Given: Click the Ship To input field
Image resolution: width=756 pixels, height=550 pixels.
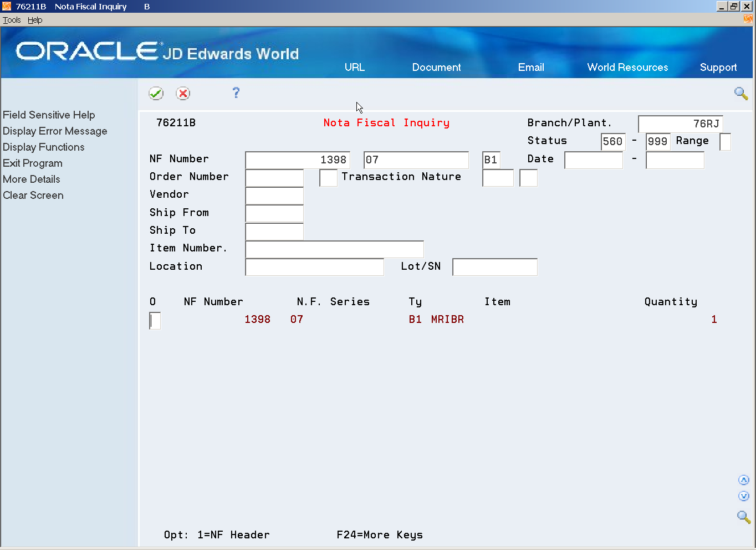Looking at the screenshot, I should point(274,232).
